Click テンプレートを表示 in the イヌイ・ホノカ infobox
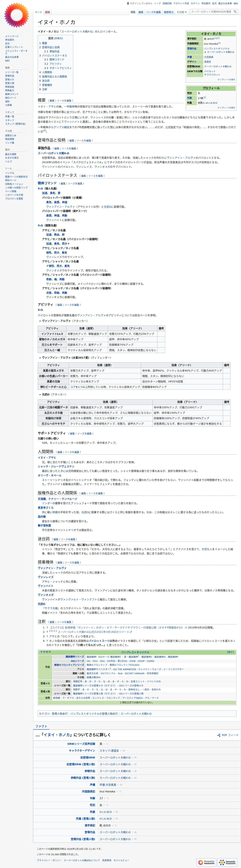241x868 pixels. pos(226,80)
